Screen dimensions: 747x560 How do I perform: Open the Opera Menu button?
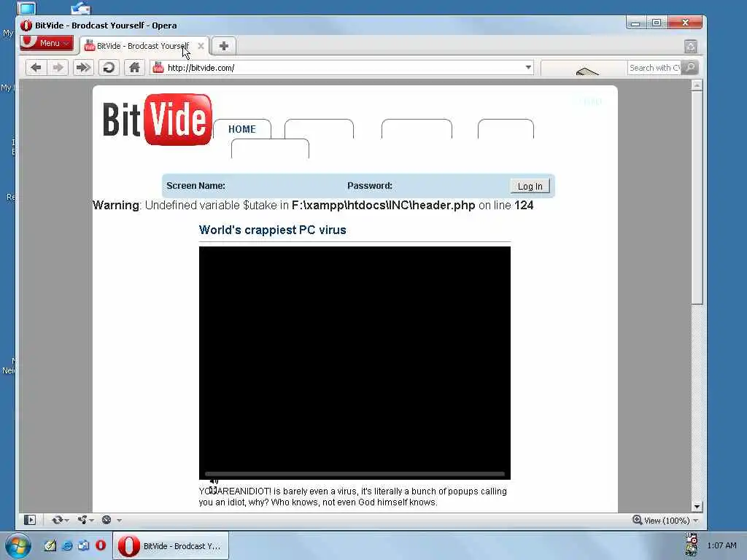(47, 43)
